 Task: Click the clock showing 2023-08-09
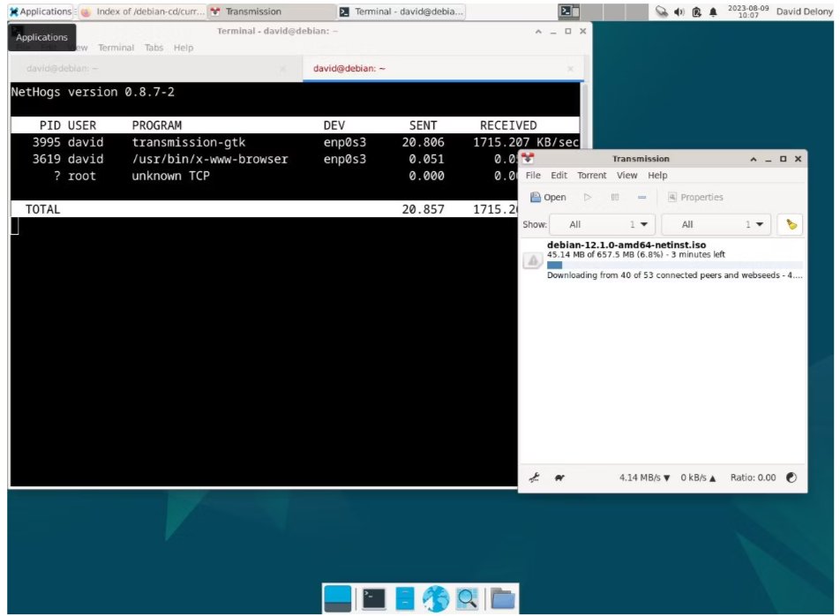click(x=748, y=11)
